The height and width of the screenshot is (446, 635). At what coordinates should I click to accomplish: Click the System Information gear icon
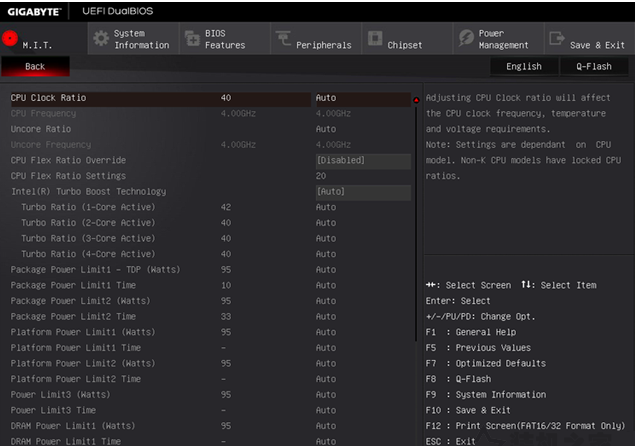[101, 39]
